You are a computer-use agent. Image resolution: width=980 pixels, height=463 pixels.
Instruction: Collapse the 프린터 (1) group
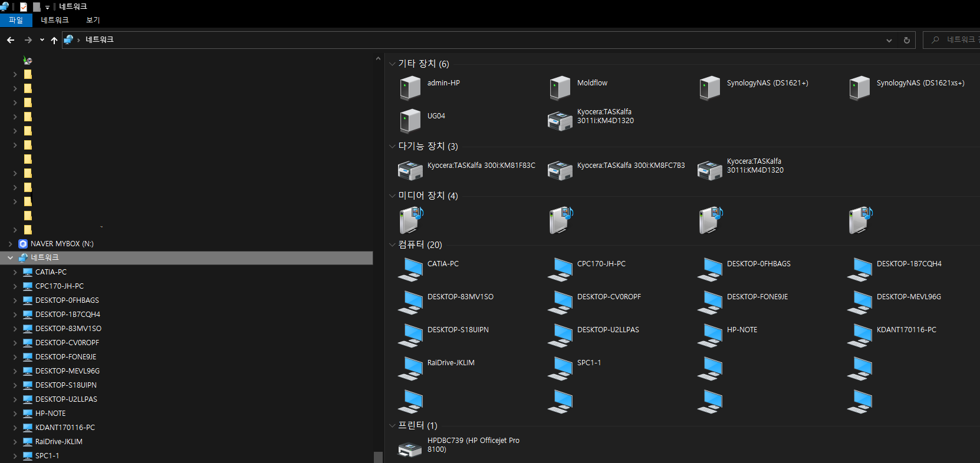point(392,425)
